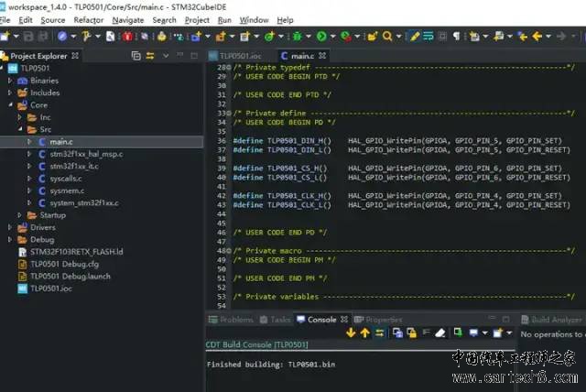Click Display Selected Console monitor icon
This screenshot has height=392, width=586.
pos(473,332)
